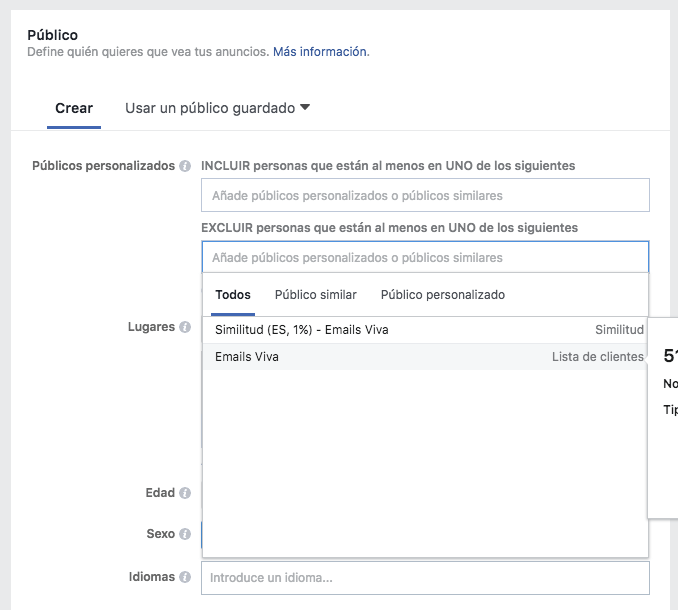Click info icon next to Lugares
Image resolution: width=678 pixels, height=610 pixels.
click(185, 327)
